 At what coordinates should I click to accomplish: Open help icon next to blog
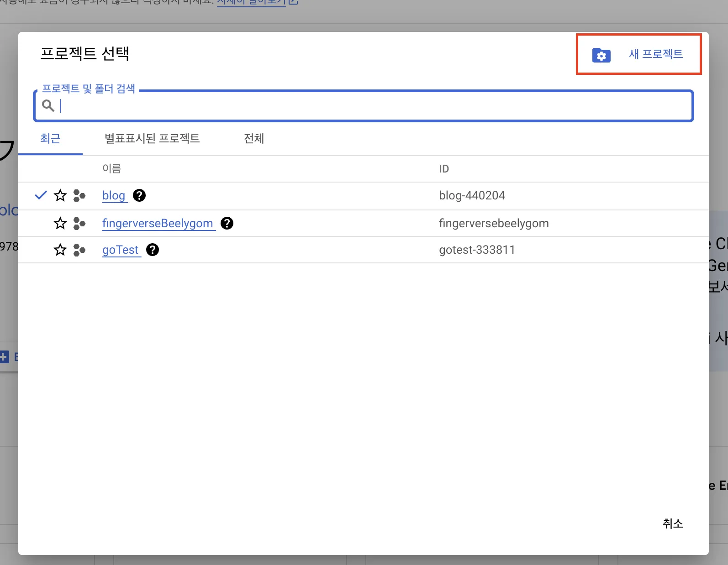pyautogui.click(x=139, y=195)
